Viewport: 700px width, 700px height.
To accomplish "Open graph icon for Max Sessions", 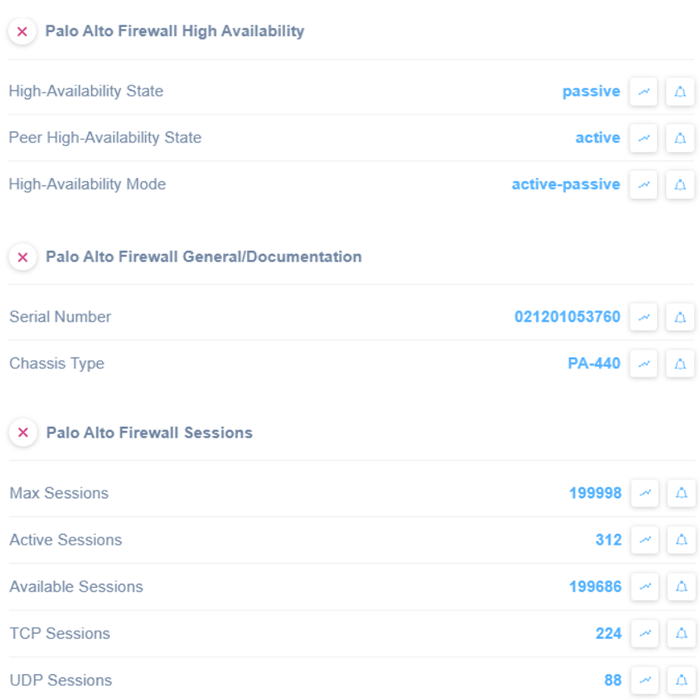I will pos(645,493).
